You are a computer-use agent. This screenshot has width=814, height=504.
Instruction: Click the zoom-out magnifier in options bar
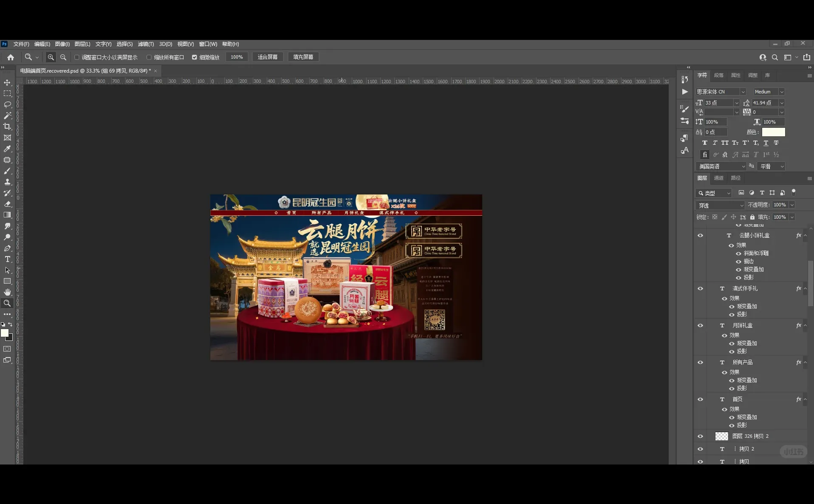63,57
